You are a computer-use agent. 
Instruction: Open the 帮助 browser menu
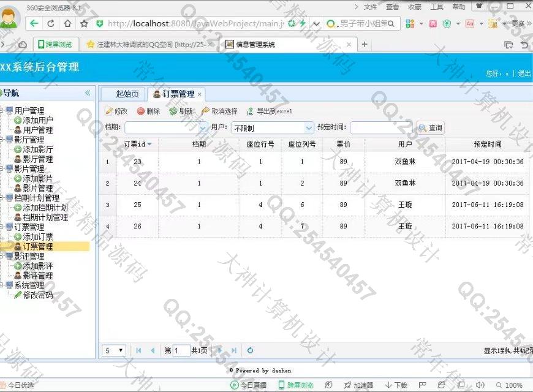tap(459, 7)
